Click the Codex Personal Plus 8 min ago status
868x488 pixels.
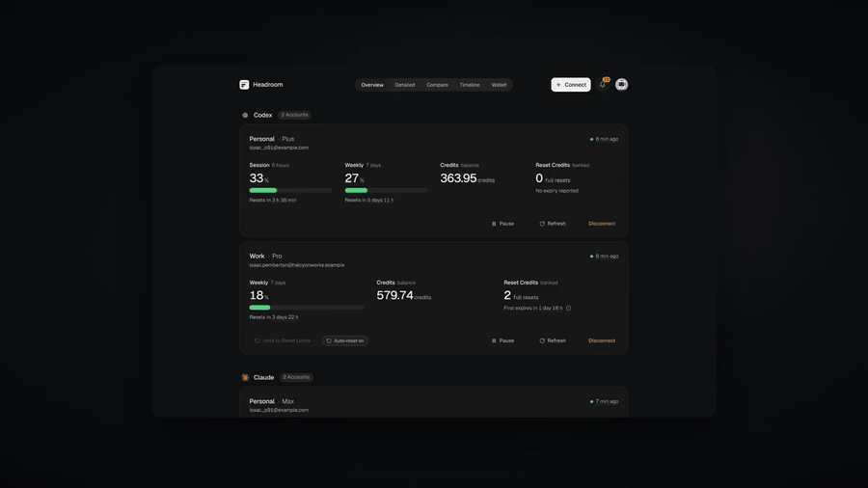click(605, 140)
